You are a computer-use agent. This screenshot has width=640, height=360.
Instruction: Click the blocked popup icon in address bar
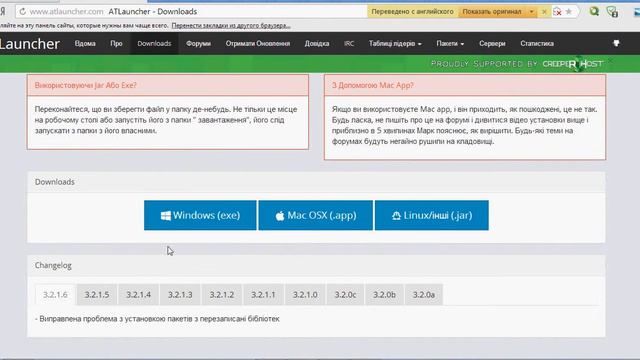pos(557,11)
